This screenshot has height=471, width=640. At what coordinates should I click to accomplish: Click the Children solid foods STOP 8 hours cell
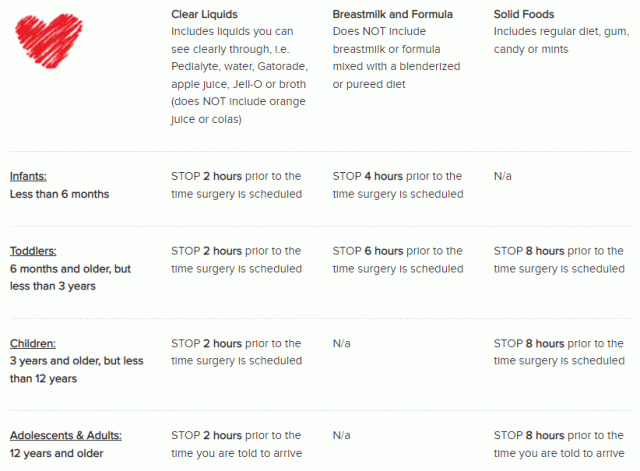coord(559,352)
